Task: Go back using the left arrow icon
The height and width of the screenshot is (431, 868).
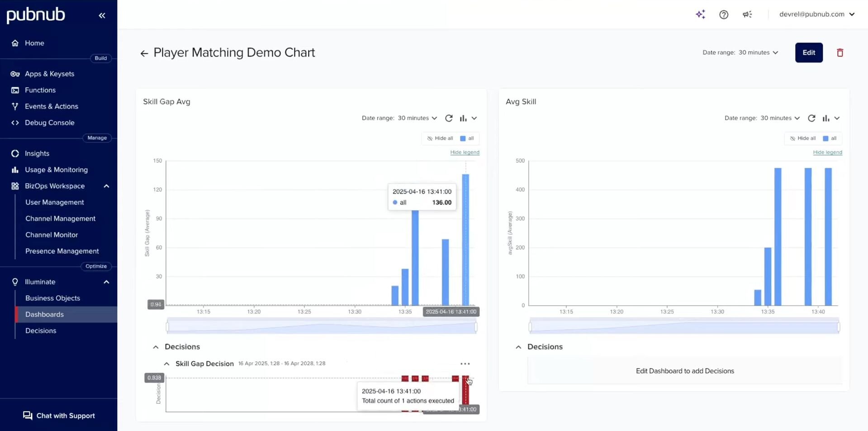Action: pyautogui.click(x=144, y=53)
